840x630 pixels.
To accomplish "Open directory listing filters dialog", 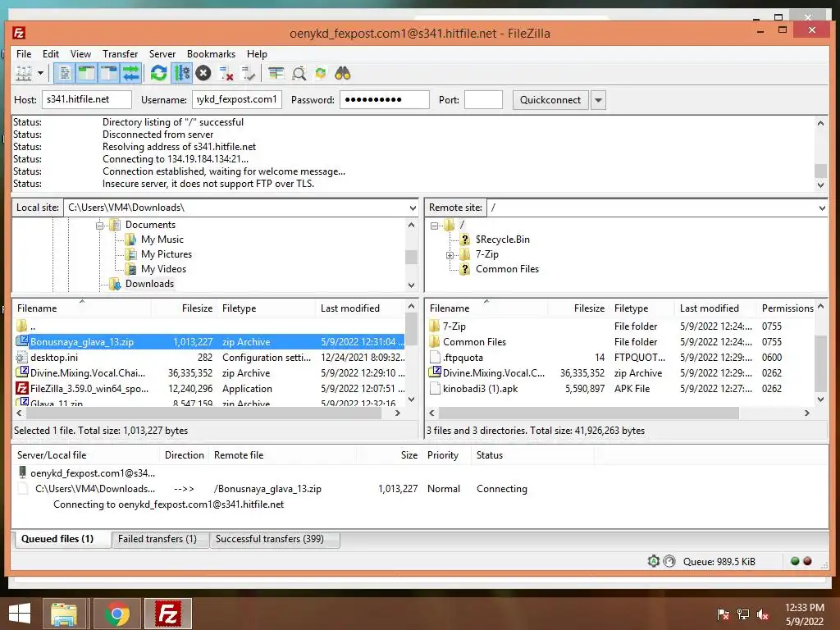I will click(x=276, y=73).
